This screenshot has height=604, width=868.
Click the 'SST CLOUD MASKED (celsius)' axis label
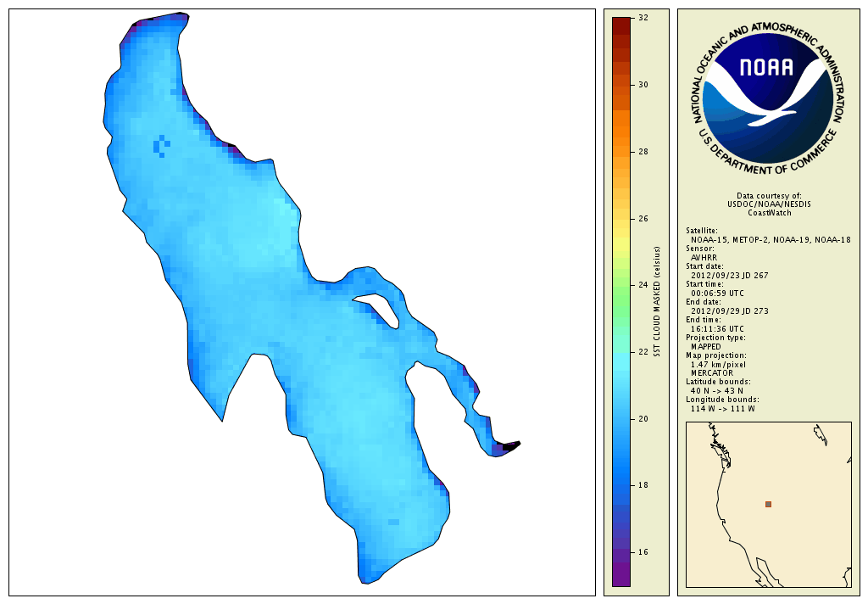[x=657, y=301]
